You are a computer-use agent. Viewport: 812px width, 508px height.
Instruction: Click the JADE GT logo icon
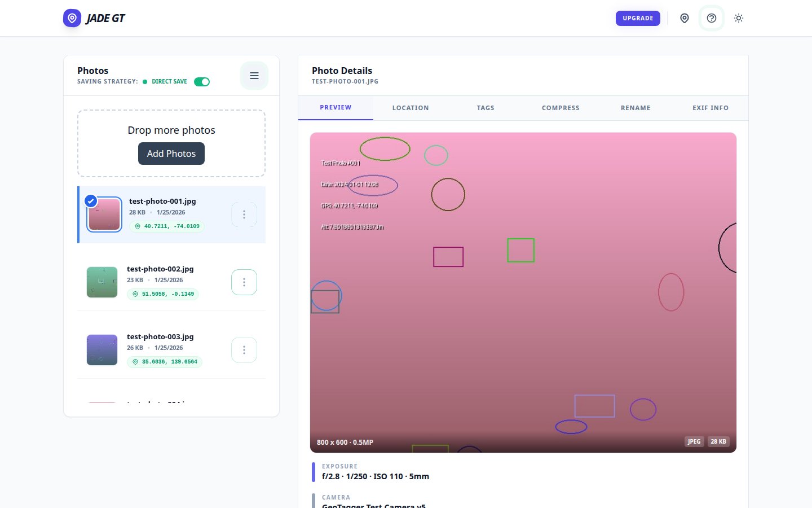click(72, 18)
